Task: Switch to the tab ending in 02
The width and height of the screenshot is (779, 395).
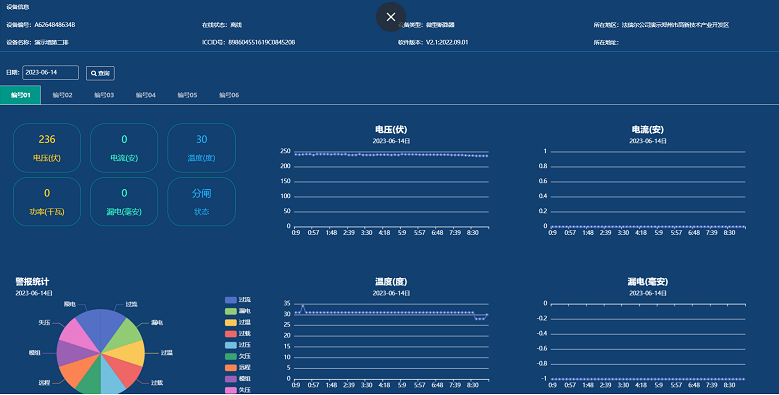Action: tap(63, 95)
